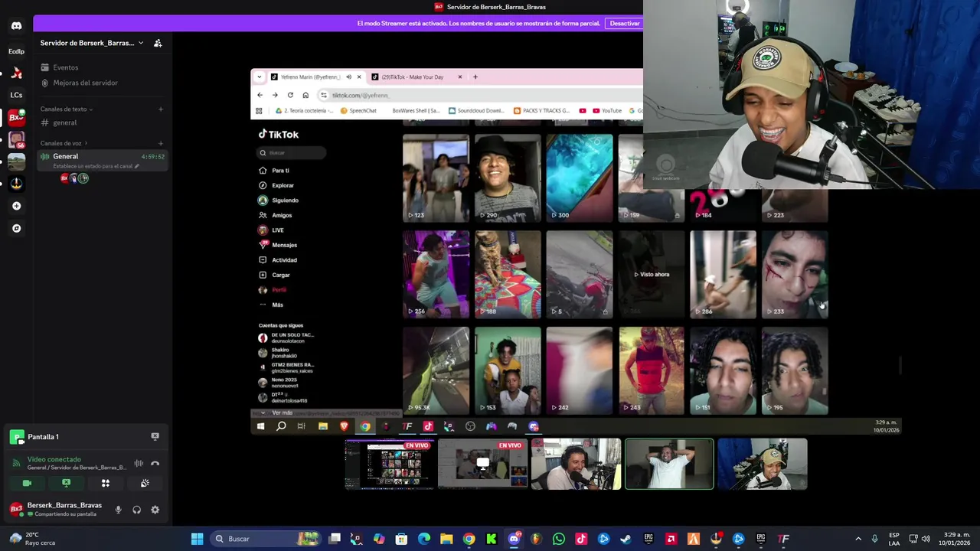Open WhatsApp from the taskbar
Screen dimensions: 980x551
(559, 539)
